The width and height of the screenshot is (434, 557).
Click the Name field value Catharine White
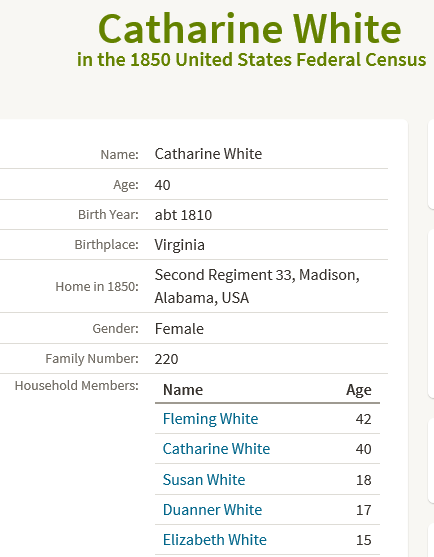(x=208, y=154)
